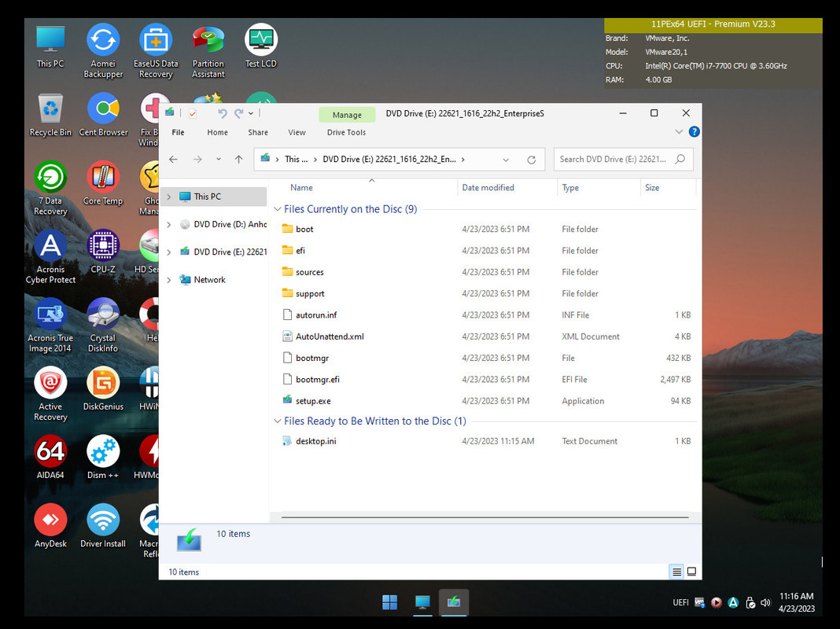
Task: Launch DiskGenius from desktop
Action: point(103,389)
